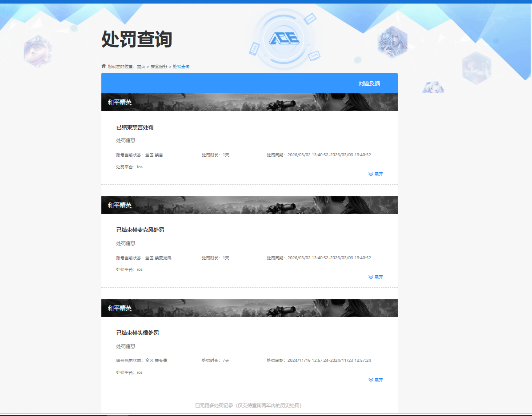Click the 问题反馈 feedback link
The width and height of the screenshot is (532, 416).
368,83
